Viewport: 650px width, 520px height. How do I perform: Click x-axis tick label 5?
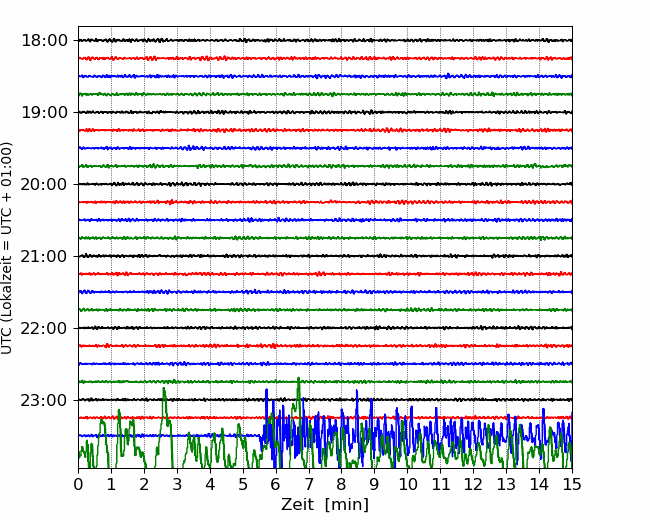[x=243, y=484]
